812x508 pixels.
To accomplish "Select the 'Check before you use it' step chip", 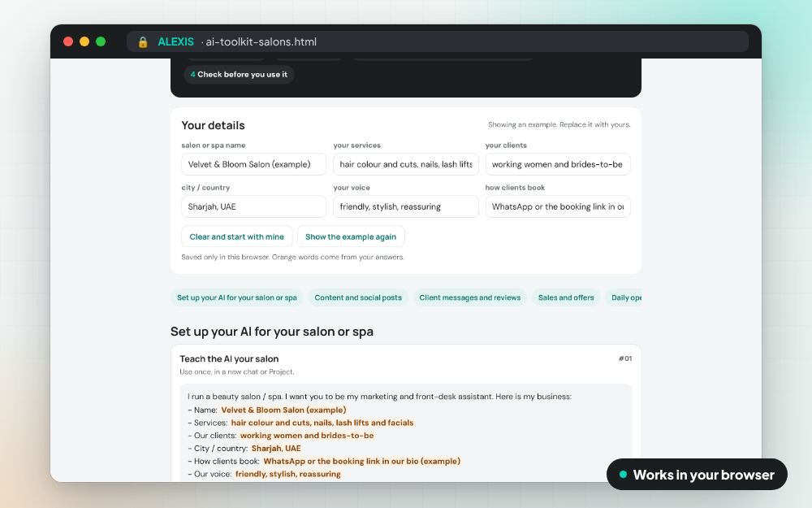I will coord(239,74).
